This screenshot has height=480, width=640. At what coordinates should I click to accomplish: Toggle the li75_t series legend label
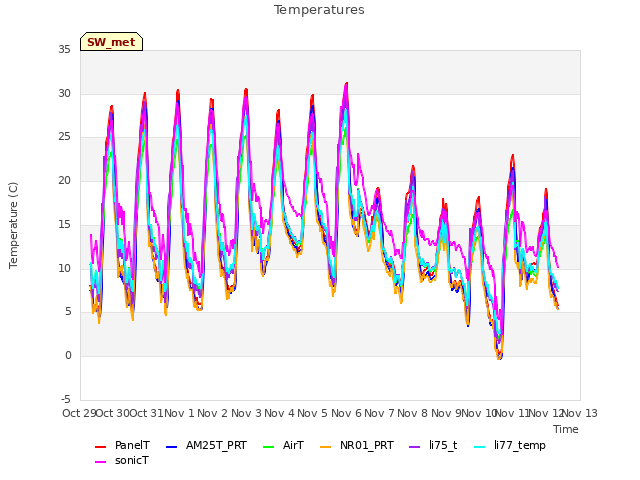coord(443,445)
